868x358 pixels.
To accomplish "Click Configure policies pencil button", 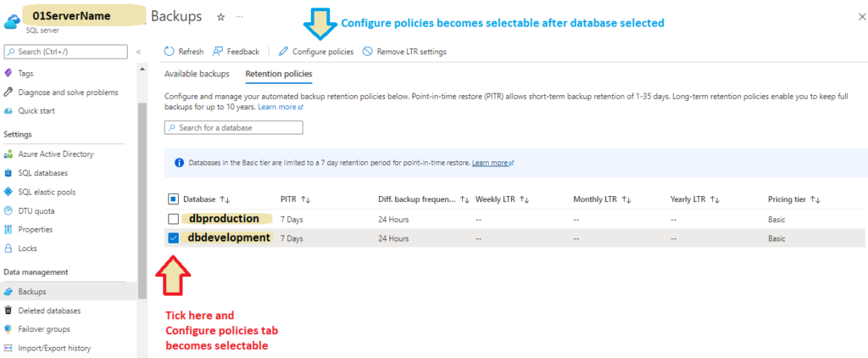I will coord(315,52).
